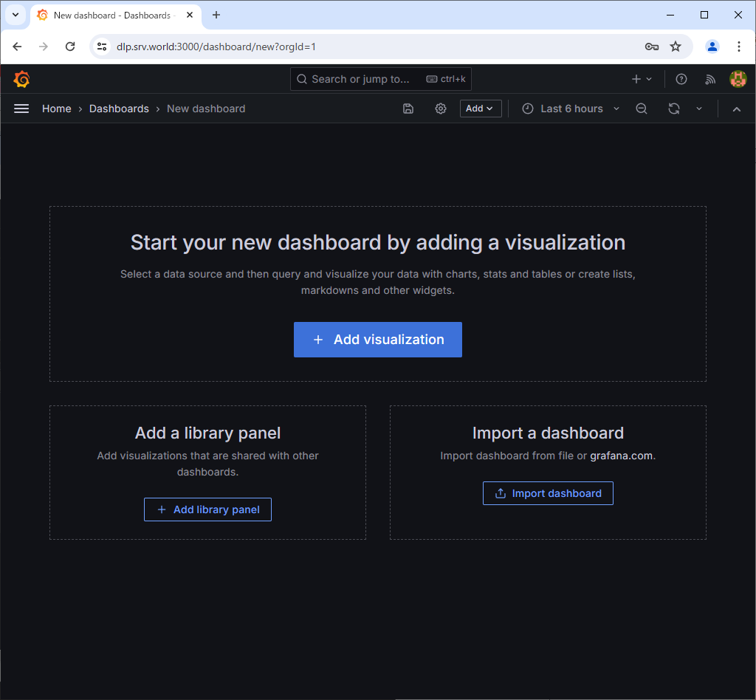Click the Add a library panel heading
756x700 pixels.
pyautogui.click(x=207, y=433)
